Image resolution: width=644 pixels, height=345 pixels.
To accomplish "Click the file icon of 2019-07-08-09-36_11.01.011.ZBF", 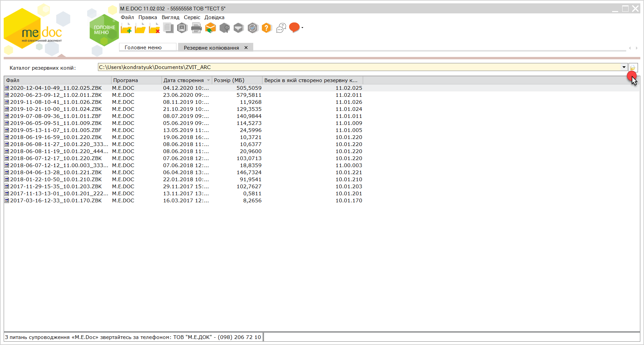I will [7, 116].
